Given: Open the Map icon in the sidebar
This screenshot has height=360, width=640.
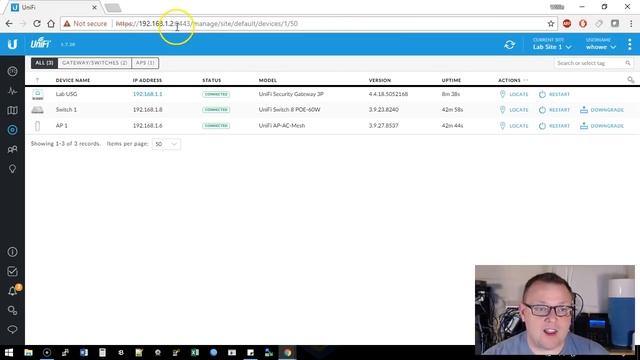Looking at the screenshot, I should point(12,110).
